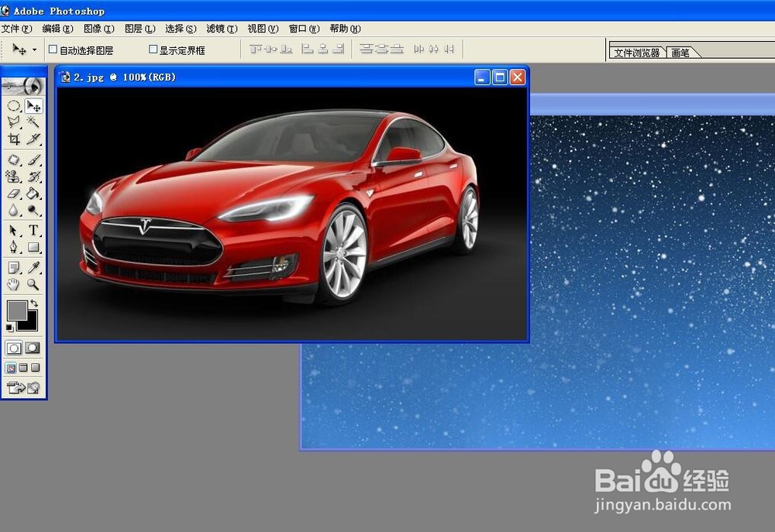The height and width of the screenshot is (532, 775).
Task: Select the Polygonal Lasso tool
Action: tap(14, 122)
